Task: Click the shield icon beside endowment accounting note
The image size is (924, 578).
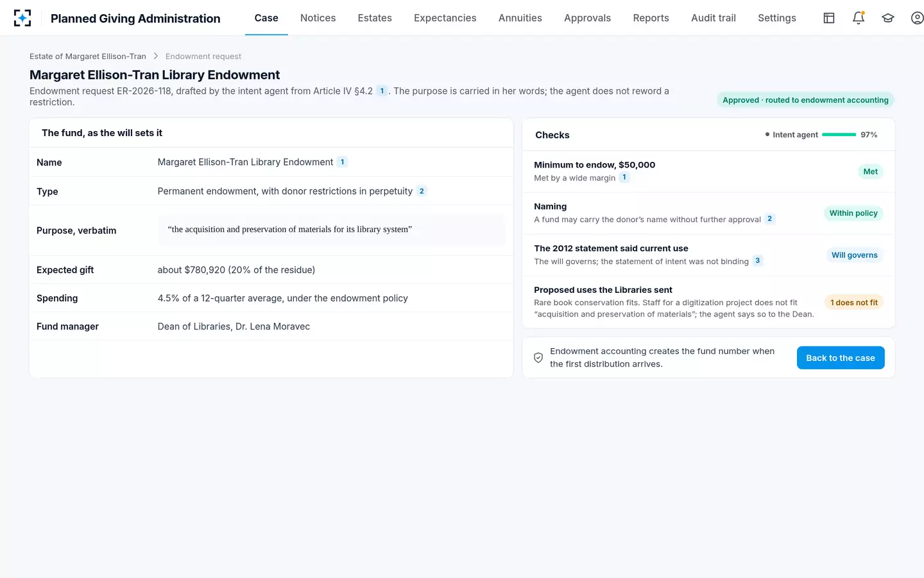Action: pos(538,358)
